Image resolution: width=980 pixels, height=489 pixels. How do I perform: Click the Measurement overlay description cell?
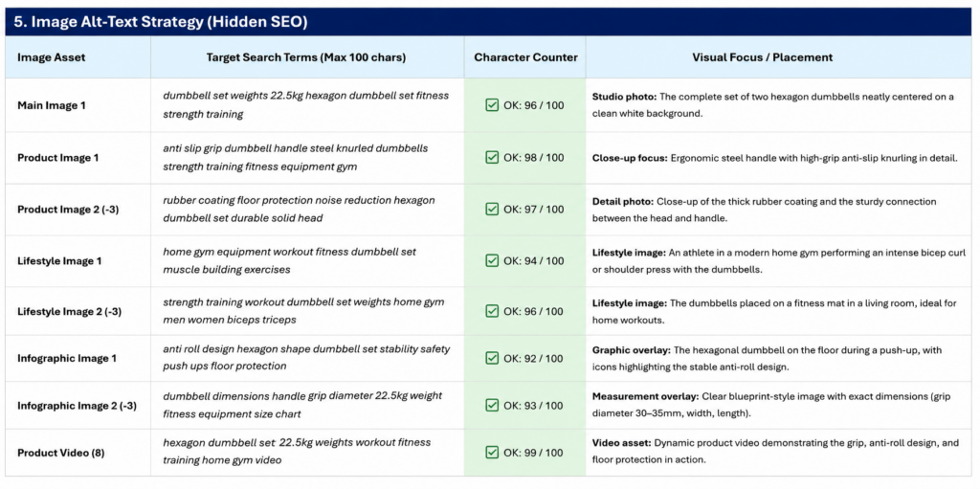click(x=779, y=405)
